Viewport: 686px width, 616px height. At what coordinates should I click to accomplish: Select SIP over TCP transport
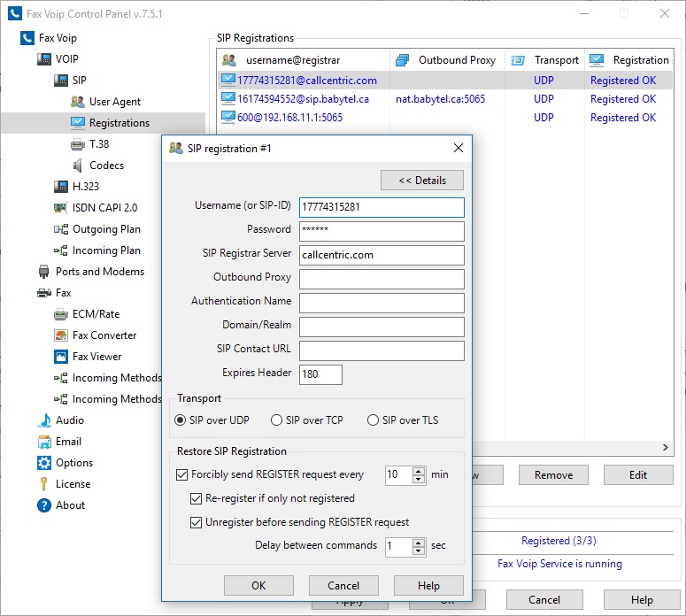(276, 420)
